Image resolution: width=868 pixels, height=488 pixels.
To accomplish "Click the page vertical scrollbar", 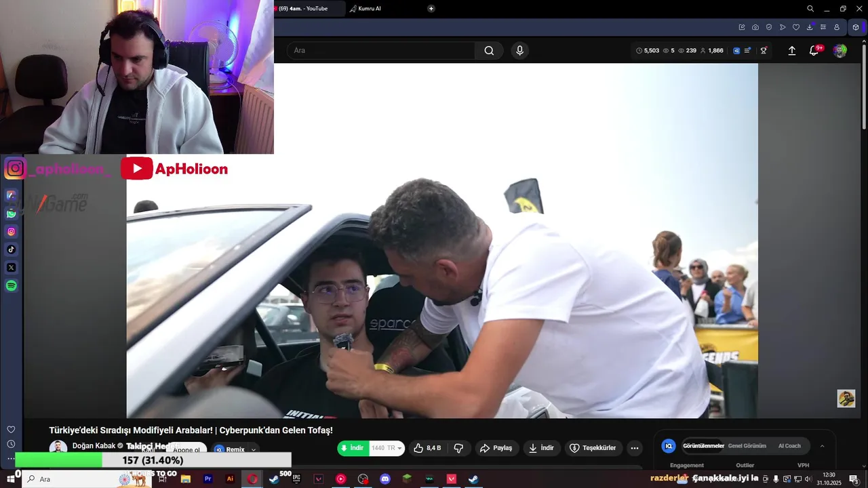I will (x=864, y=88).
